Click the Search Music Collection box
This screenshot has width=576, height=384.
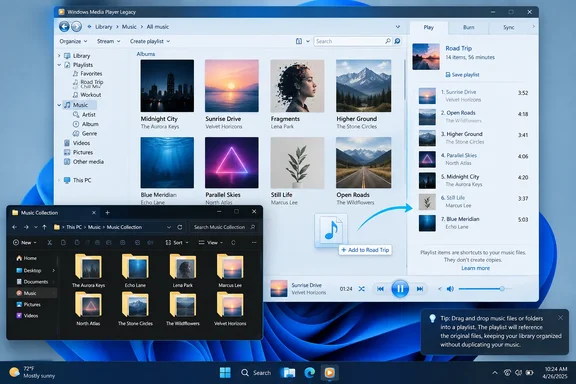(x=224, y=227)
